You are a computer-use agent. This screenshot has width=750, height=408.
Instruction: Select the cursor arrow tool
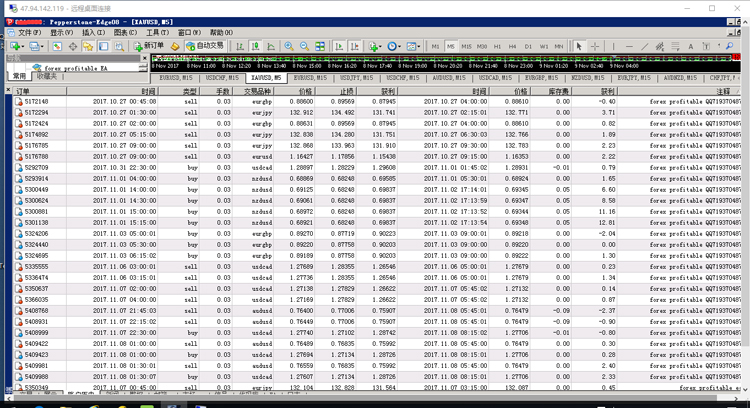pos(579,46)
